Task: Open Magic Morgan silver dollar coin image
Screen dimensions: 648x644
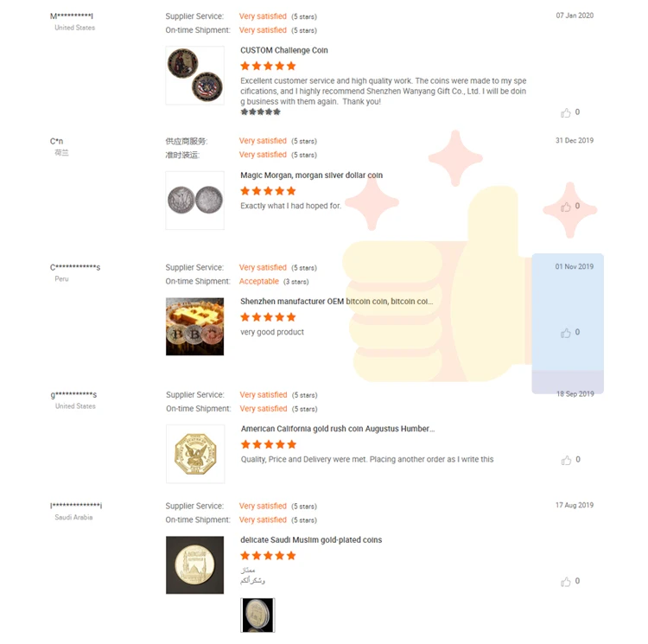Action: [x=194, y=201]
